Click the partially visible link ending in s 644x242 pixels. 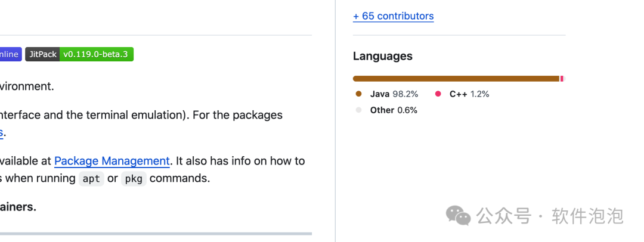click(x=2, y=133)
